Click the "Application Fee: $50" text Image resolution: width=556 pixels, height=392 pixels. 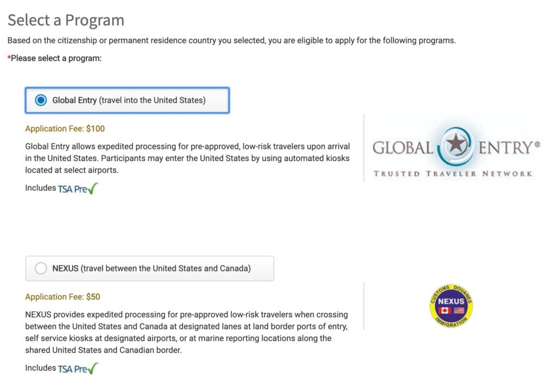click(x=63, y=297)
